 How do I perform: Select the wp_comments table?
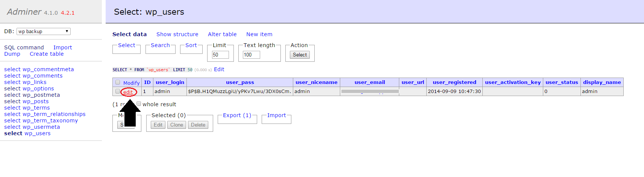(42, 76)
